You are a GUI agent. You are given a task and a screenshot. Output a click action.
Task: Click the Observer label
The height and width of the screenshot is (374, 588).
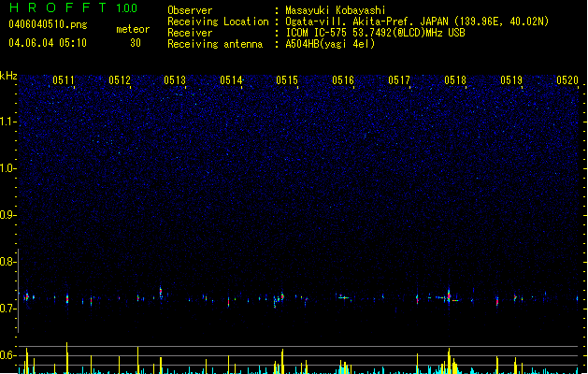pyautogui.click(x=190, y=10)
